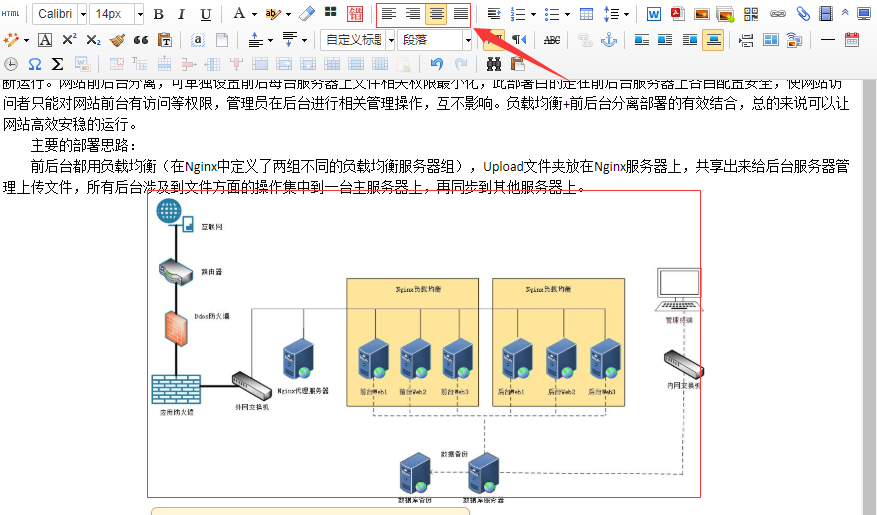Screen dimensions: 877x515
Task: Toggle bold formatting
Action: pos(157,14)
